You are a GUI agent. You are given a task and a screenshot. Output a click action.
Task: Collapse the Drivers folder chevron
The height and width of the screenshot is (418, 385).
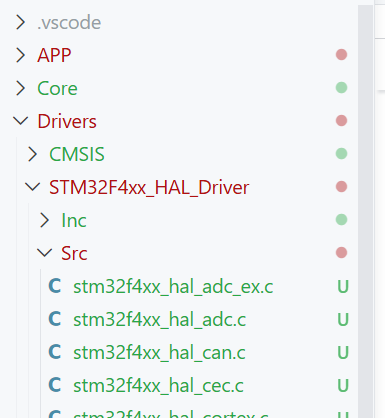[x=21, y=121]
